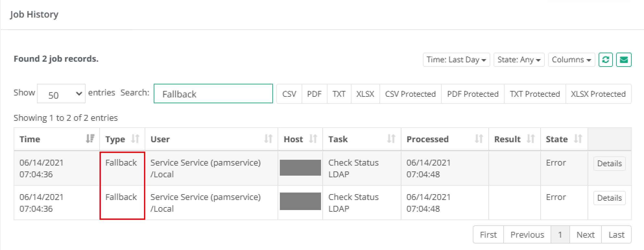The image size is (644, 250).
Task: Click first row time 06/14/2021 07:04:36
Action: (x=42, y=169)
